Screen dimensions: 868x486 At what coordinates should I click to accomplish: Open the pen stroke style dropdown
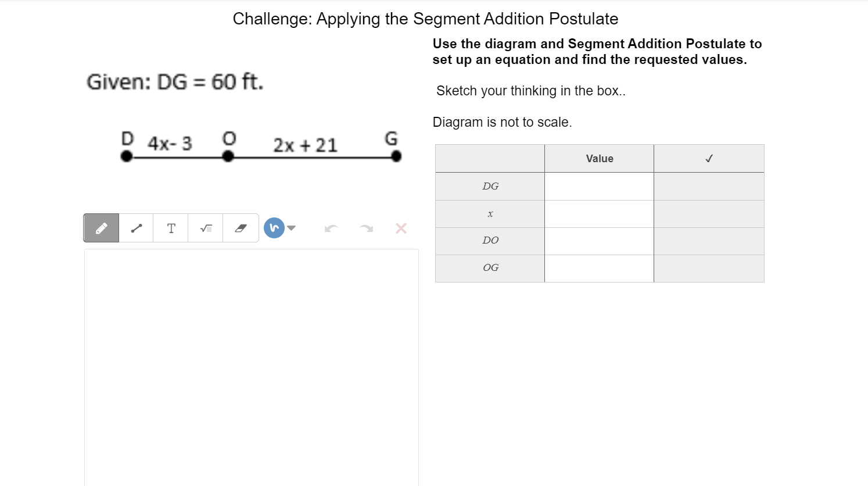(290, 228)
